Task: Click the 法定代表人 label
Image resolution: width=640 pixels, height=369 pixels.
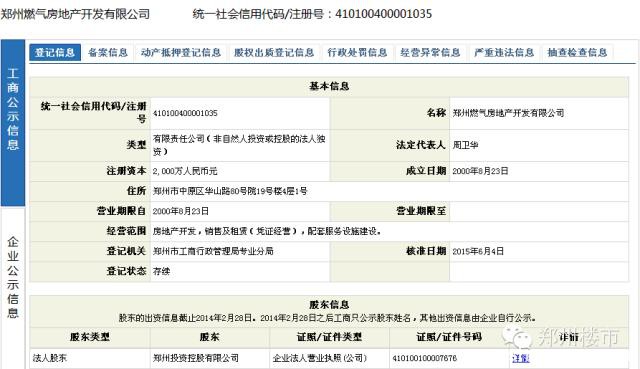Action: [x=420, y=145]
